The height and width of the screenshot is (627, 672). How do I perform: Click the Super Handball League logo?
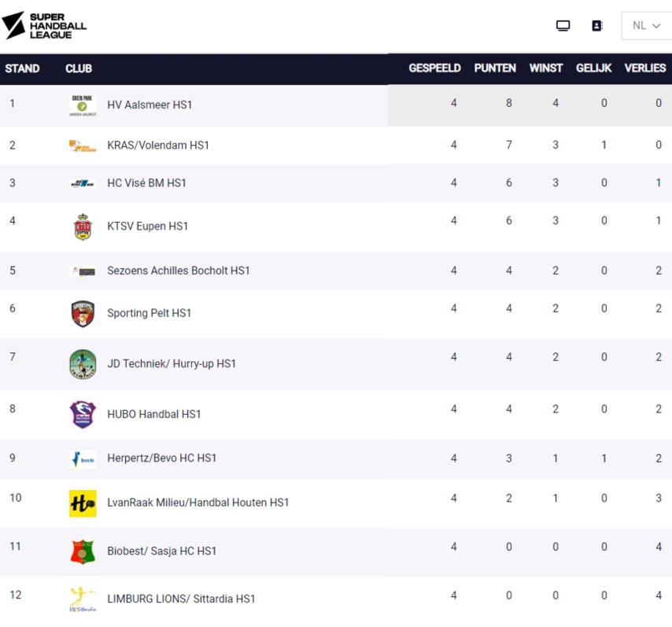pyautogui.click(x=43, y=24)
